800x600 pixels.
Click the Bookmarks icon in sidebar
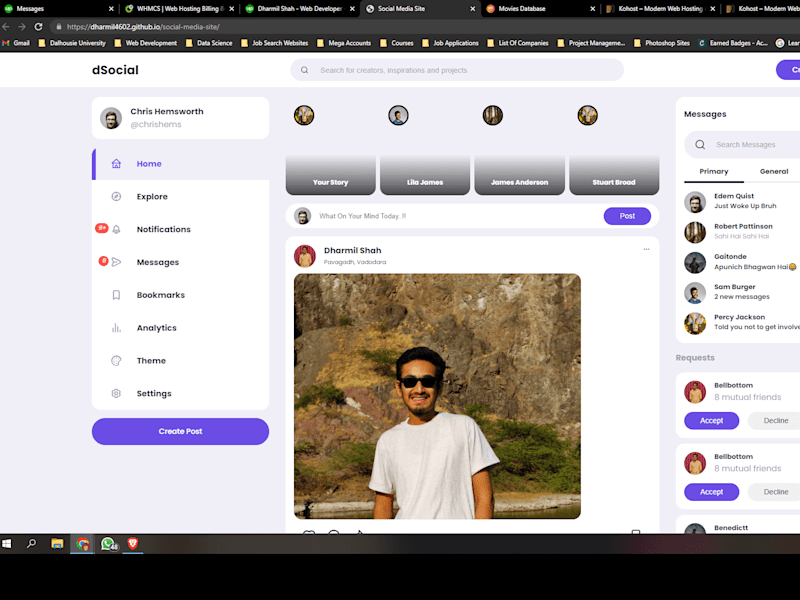point(116,295)
